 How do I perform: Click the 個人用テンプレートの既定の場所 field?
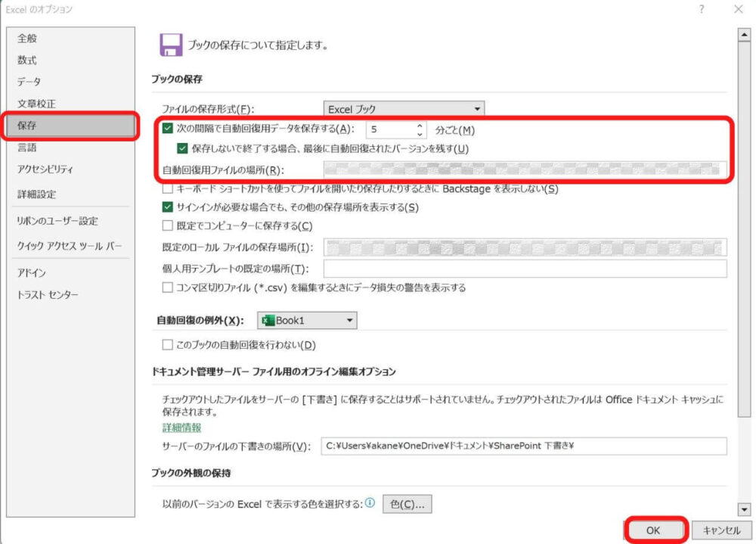(x=525, y=269)
